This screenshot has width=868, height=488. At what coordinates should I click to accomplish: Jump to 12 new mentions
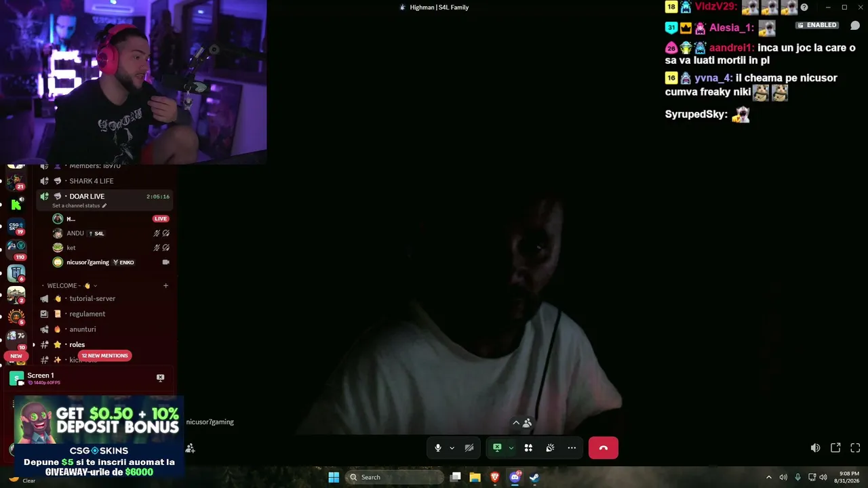[104, 355]
